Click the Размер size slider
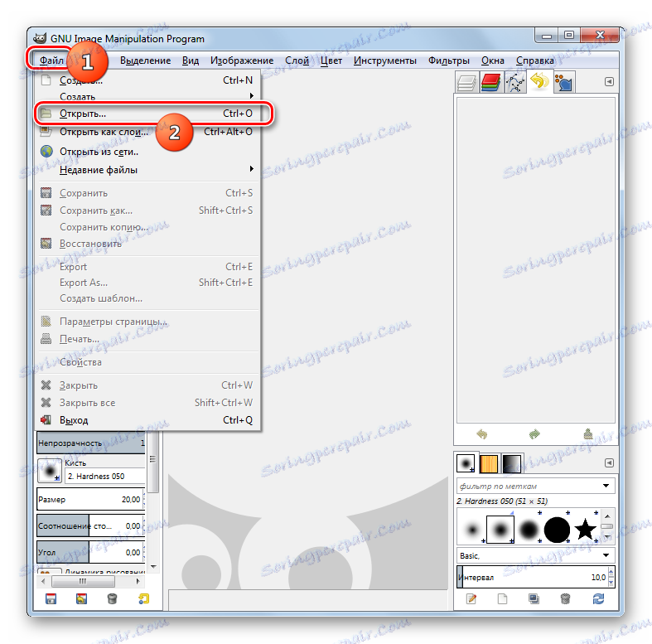This screenshot has height=644, width=652. [89, 499]
